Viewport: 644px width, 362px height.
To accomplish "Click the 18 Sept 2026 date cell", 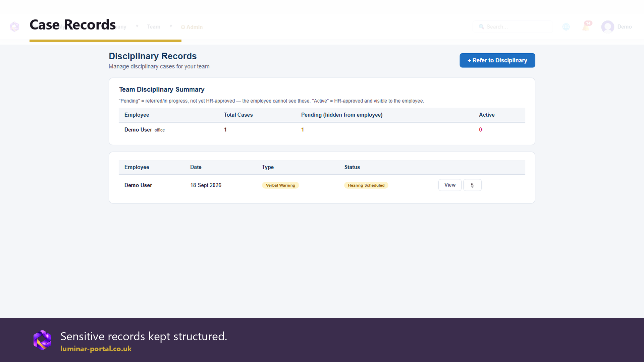I will click(x=206, y=185).
